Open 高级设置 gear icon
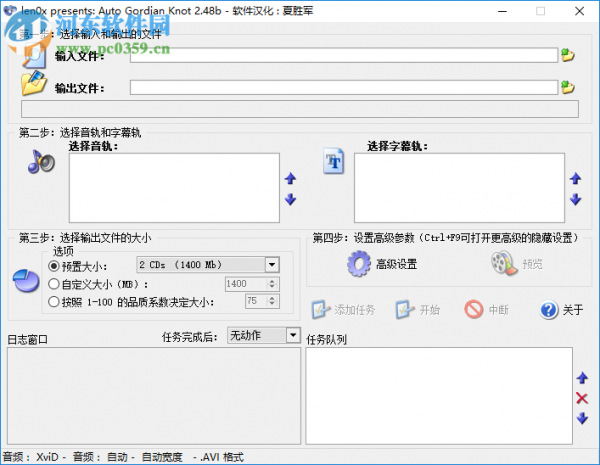Image resolution: width=600 pixels, height=465 pixels. coord(359,264)
